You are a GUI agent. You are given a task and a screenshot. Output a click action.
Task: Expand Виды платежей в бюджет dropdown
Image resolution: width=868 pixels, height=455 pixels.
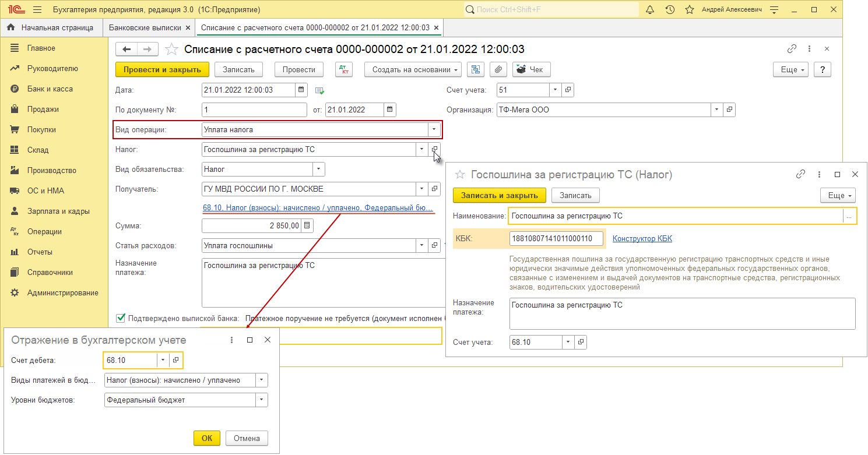coord(262,380)
